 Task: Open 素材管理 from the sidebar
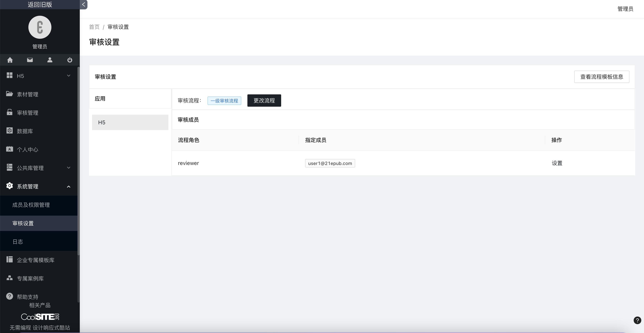(x=27, y=94)
